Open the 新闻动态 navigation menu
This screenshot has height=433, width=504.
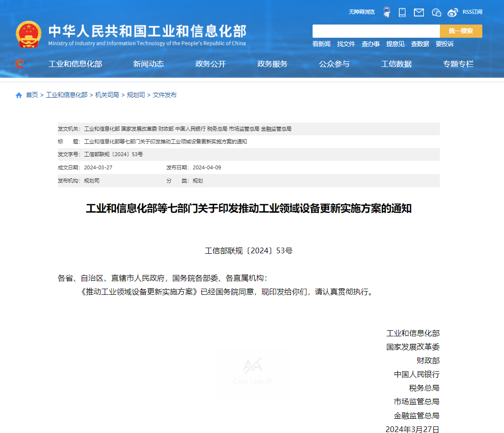[149, 64]
